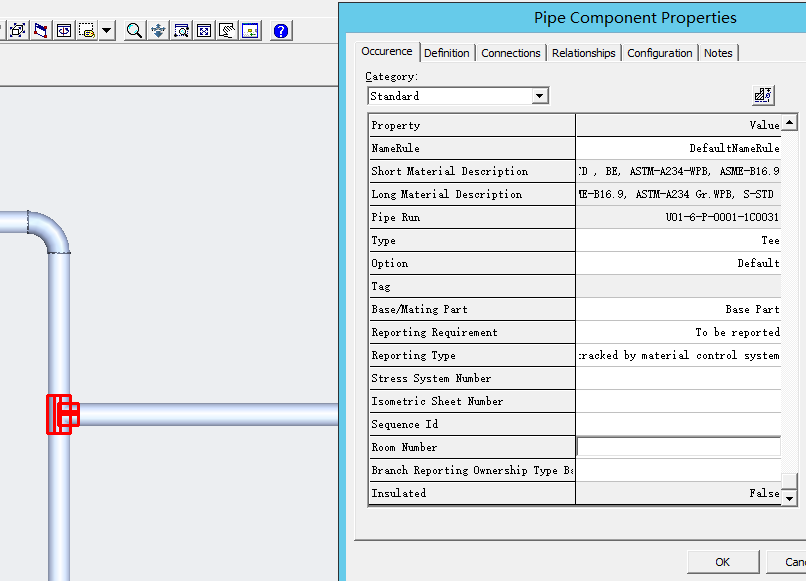Open the Relationships tab
The height and width of the screenshot is (581, 806).
coord(583,53)
